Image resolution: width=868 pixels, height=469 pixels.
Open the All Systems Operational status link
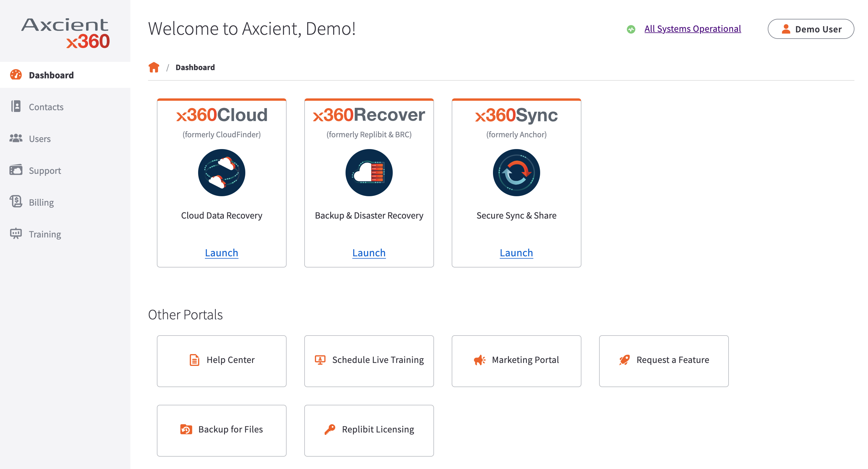[693, 29]
